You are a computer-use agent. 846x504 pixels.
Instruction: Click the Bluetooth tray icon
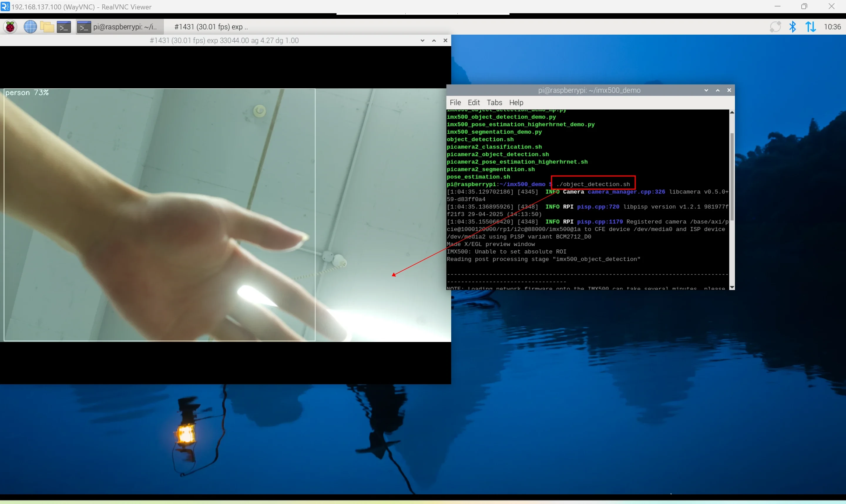pyautogui.click(x=792, y=27)
